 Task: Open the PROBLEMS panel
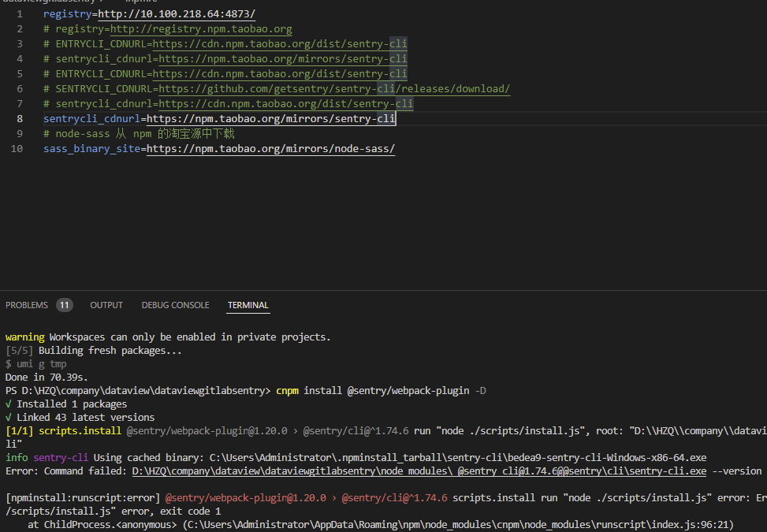pyautogui.click(x=28, y=305)
